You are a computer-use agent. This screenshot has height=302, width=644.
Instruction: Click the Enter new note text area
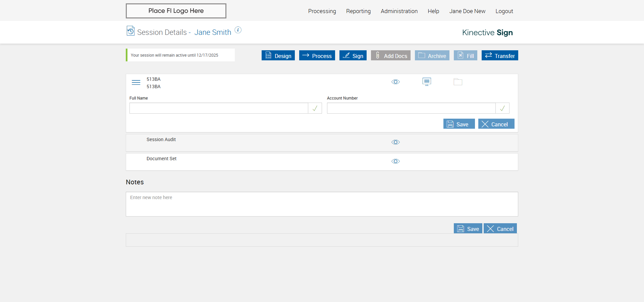click(x=322, y=204)
